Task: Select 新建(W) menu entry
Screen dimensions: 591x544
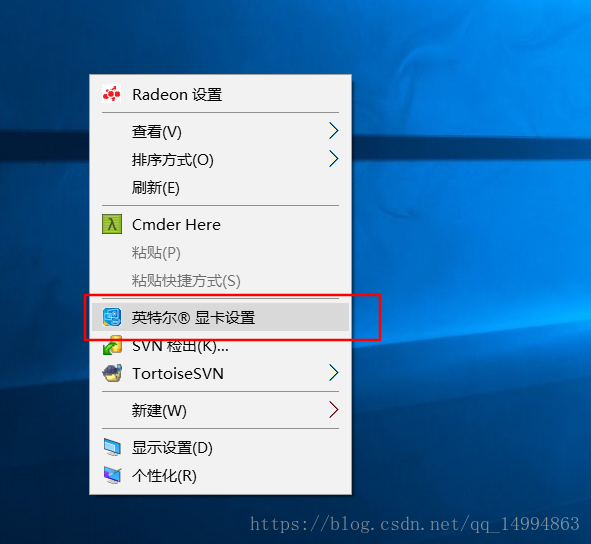Action: point(220,410)
